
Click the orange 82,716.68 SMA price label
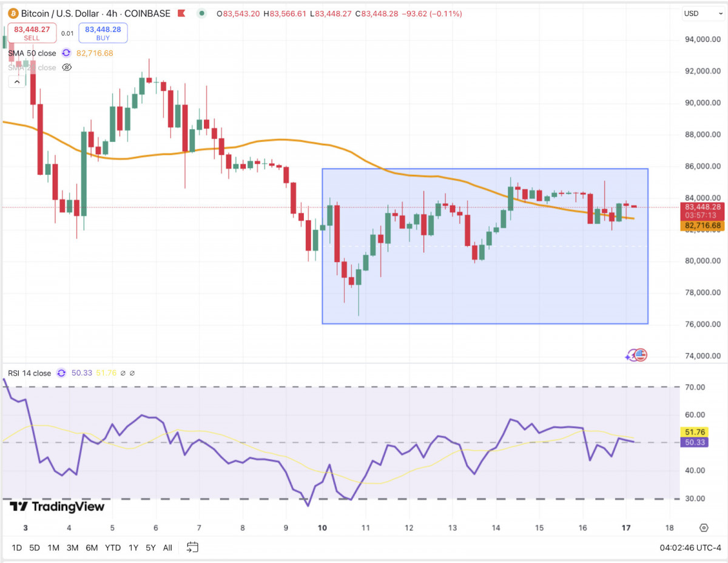703,226
